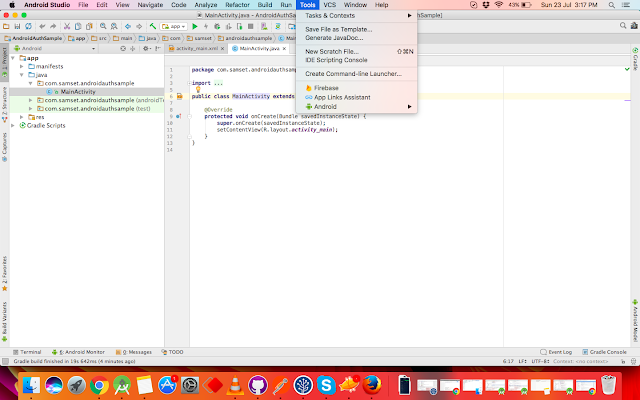Click the Copy icon in toolbar
The image size is (640, 400).
[78, 27]
